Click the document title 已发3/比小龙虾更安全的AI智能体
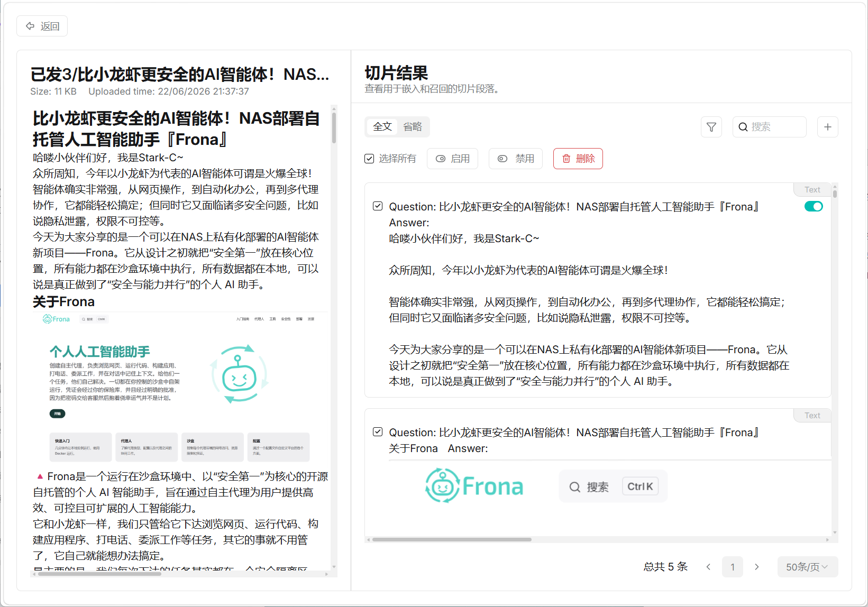Screen dimensions: 868x607 tap(180, 75)
